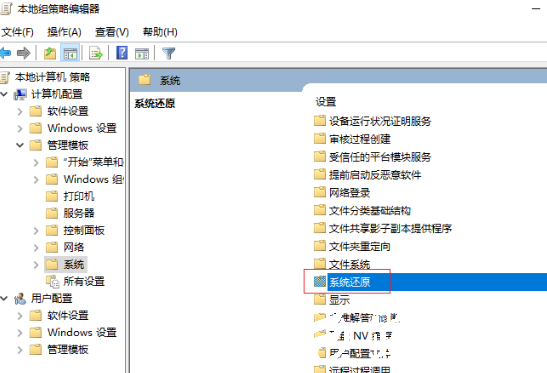Open the 操作(A) menu
Image resolution: width=547 pixels, height=373 pixels.
click(x=64, y=32)
